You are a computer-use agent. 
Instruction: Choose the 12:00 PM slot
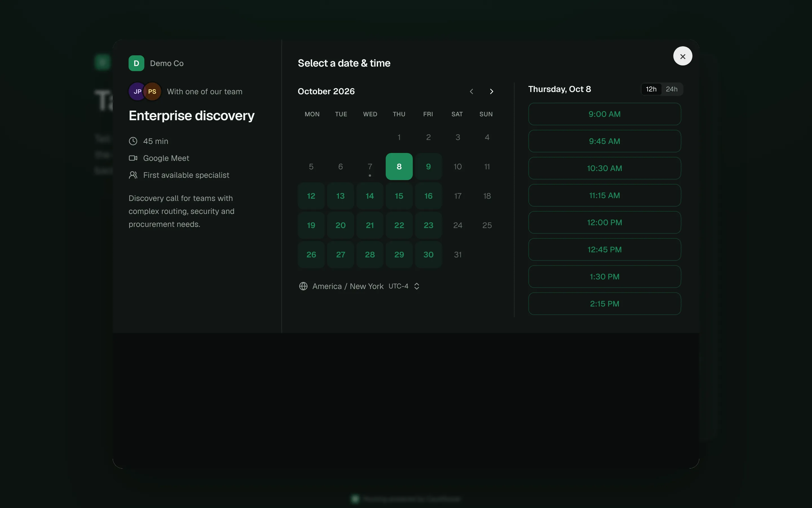(x=604, y=222)
